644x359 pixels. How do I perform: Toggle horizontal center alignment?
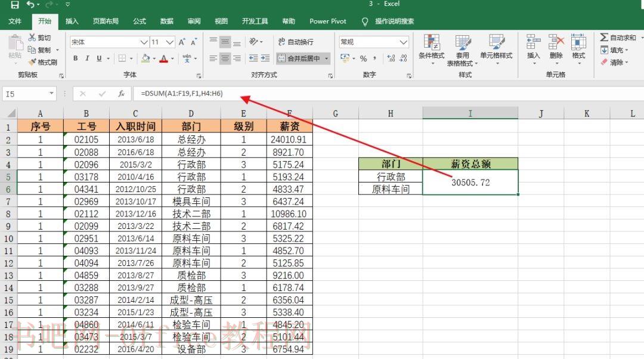pos(225,58)
